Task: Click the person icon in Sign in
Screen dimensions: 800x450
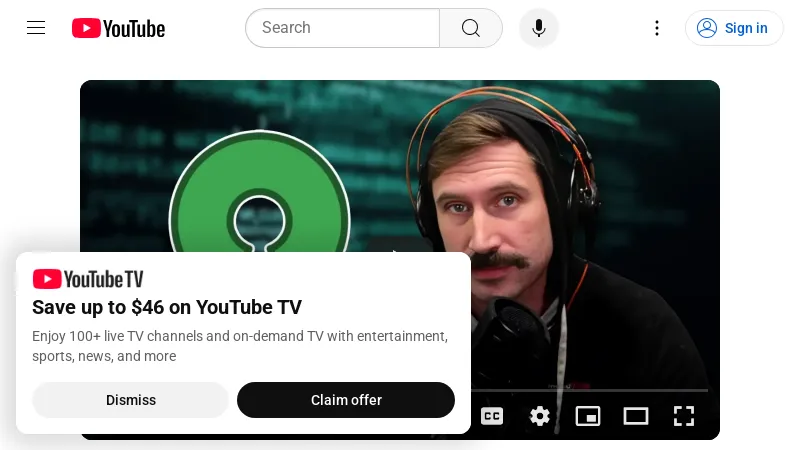Action: tap(707, 28)
